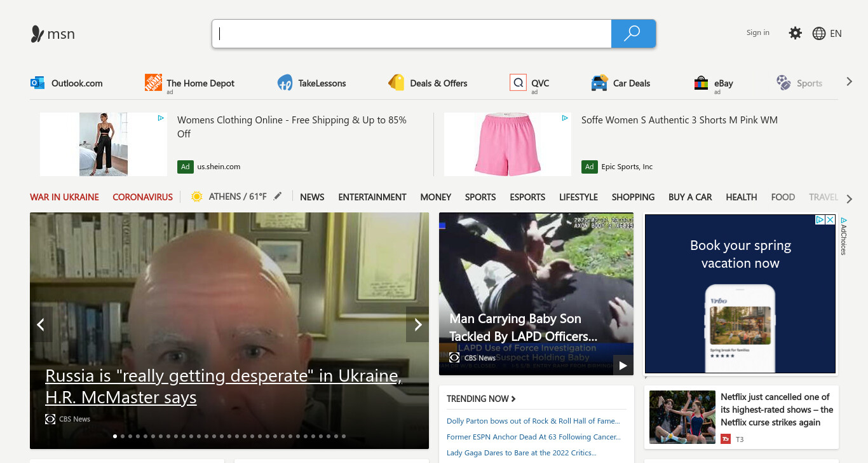The image size is (868, 463).
Task: Go to previous carousel slide
Action: coord(41,325)
